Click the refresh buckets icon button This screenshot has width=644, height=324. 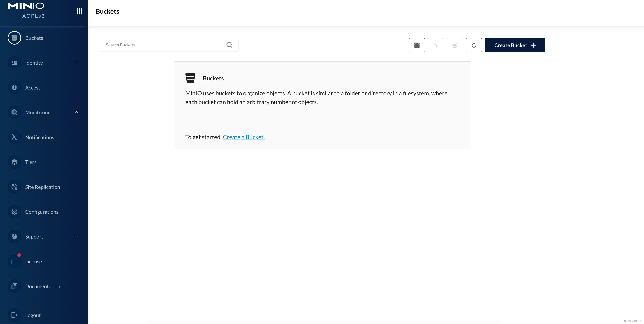(474, 45)
